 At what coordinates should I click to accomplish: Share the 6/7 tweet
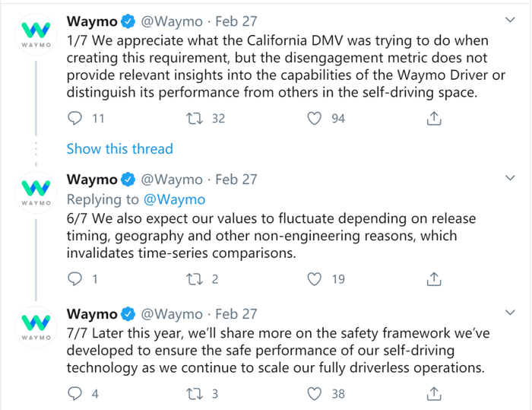pos(434,279)
